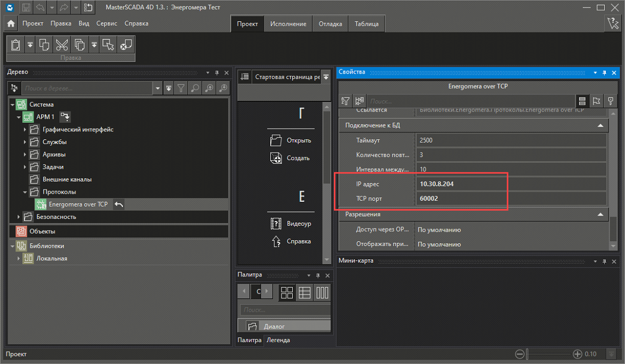This screenshot has width=625, height=364.
Task: Click the clipboard Paste icon in toolbar
Action: click(x=15, y=45)
